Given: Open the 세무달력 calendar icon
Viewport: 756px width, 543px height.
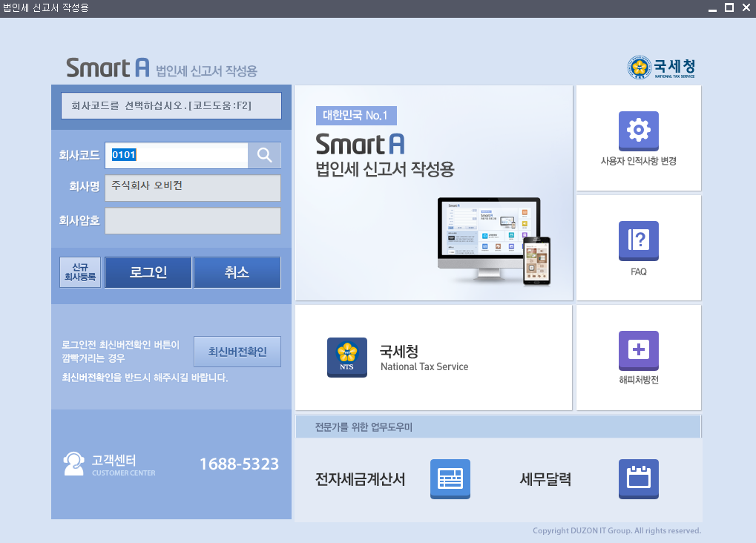Looking at the screenshot, I should [638, 479].
